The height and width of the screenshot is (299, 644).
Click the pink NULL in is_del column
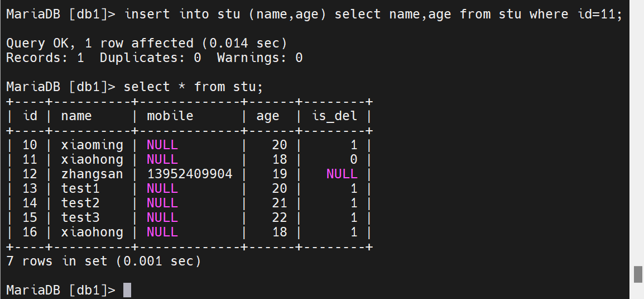(x=342, y=174)
